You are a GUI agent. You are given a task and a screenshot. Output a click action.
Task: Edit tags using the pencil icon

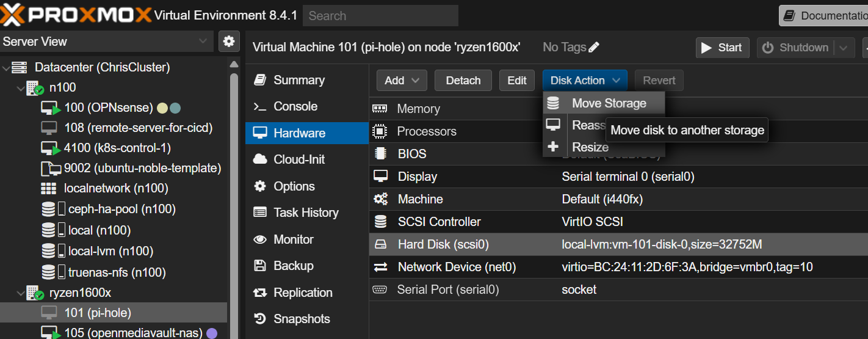pos(594,47)
